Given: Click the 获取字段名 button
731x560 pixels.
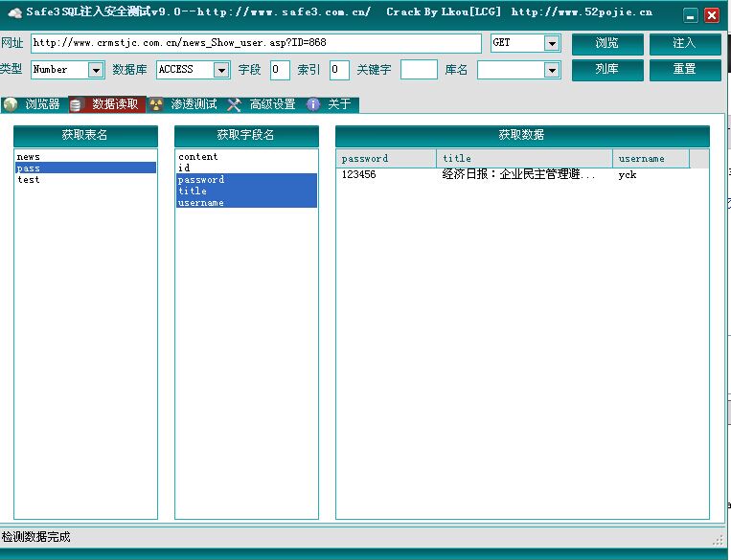Looking at the screenshot, I should (246, 136).
